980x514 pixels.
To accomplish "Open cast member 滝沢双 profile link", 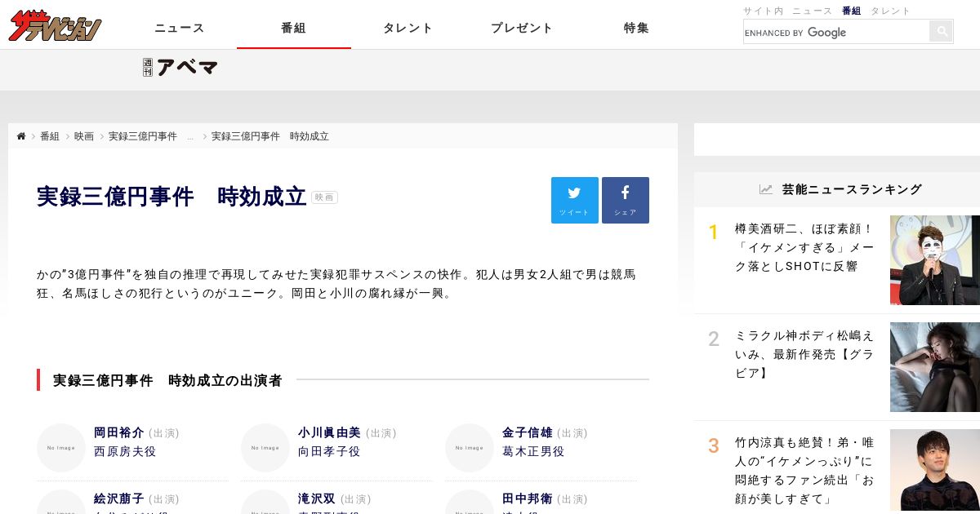I will pyautogui.click(x=317, y=498).
